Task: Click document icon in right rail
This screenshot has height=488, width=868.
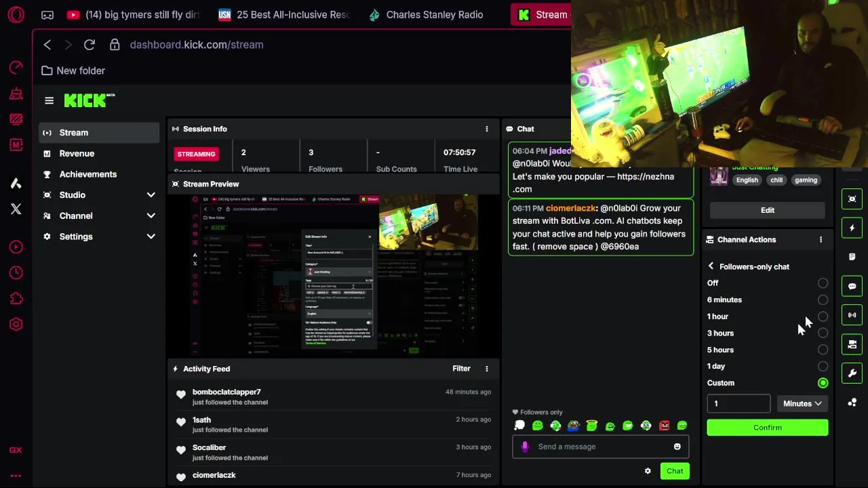Action: (852, 257)
